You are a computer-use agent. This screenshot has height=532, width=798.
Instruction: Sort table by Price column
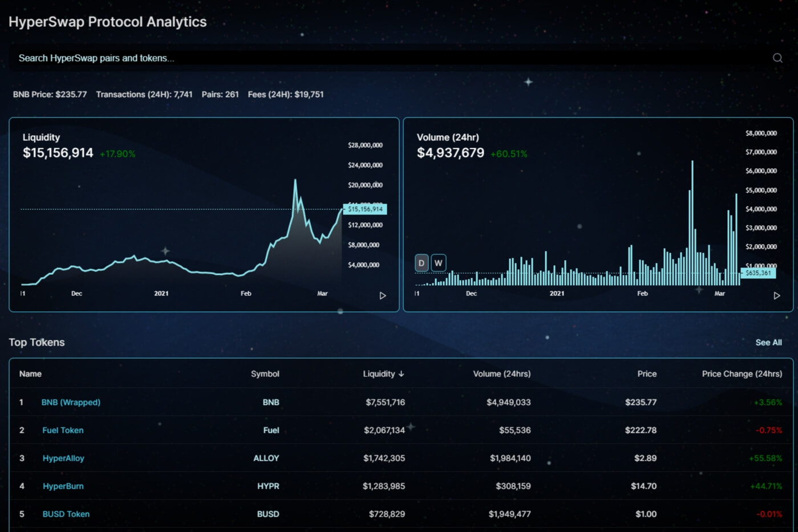[x=647, y=374]
